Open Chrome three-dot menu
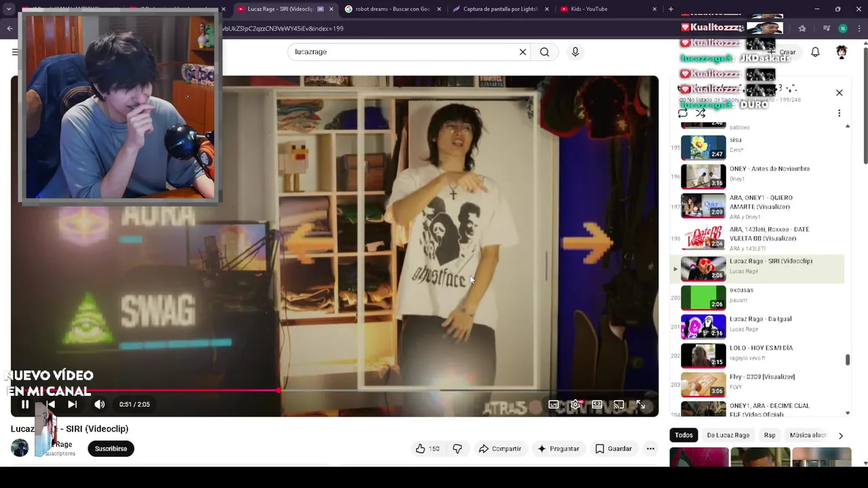This screenshot has width=868, height=488. (859, 28)
